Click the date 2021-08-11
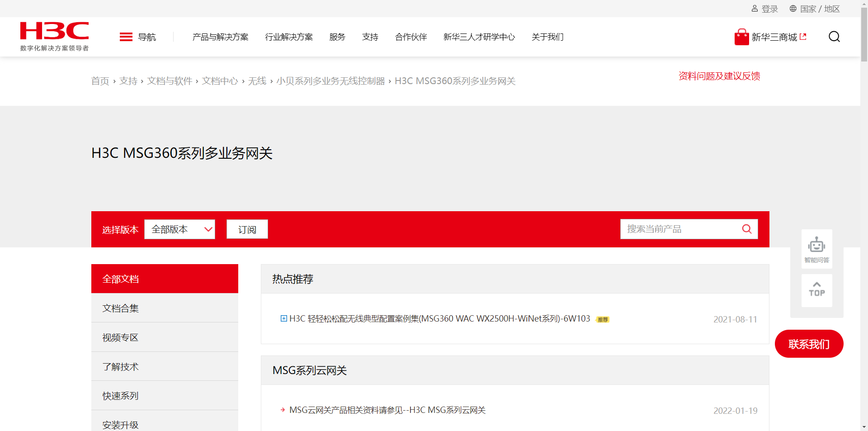The width and height of the screenshot is (868, 431). 735,319
